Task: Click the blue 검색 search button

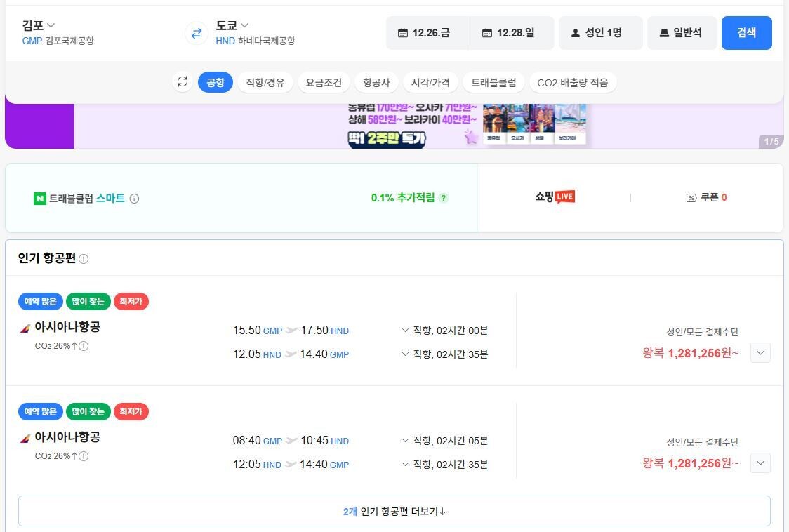Action: pos(746,33)
